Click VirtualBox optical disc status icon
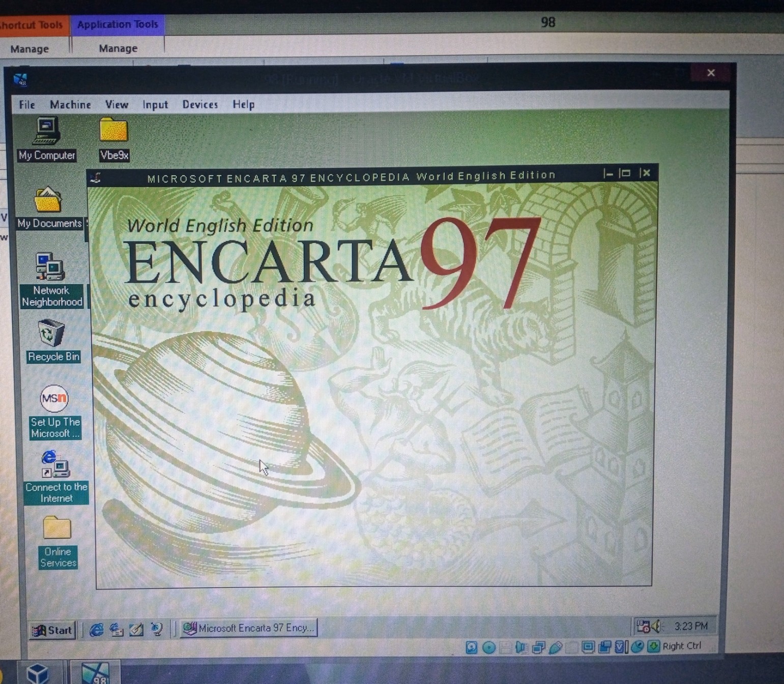The width and height of the screenshot is (784, 684). 489,647
